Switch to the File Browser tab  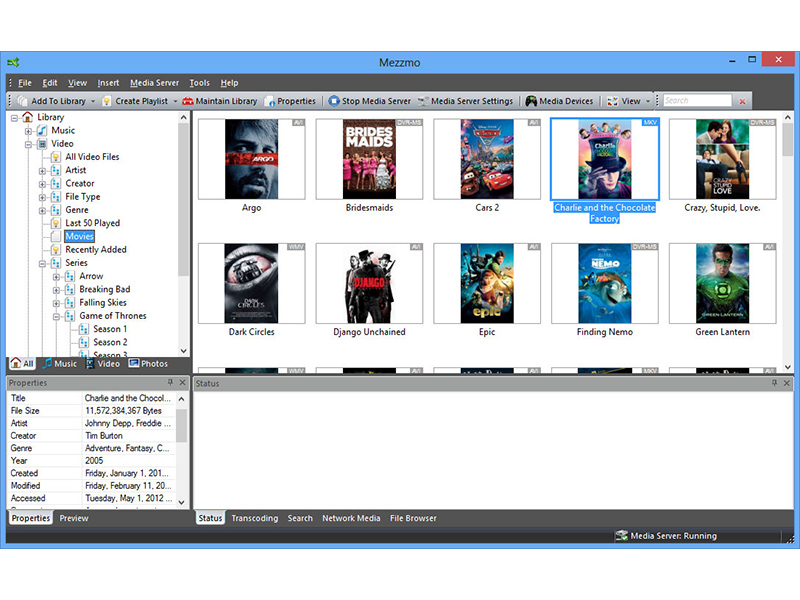coord(413,518)
